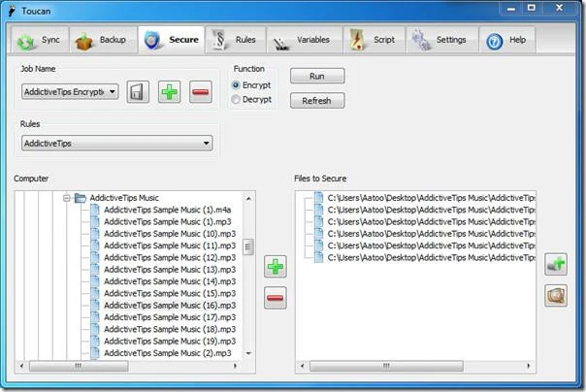The image size is (586, 392).
Task: Go to the Settings tab
Action: coord(442,40)
